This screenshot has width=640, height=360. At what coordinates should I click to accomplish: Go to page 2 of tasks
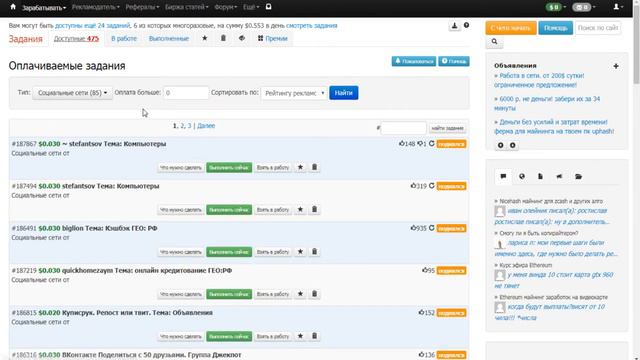[182, 126]
